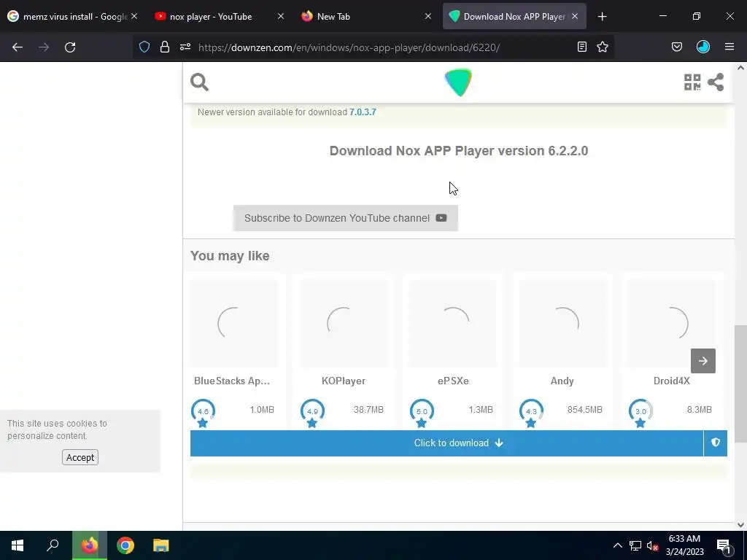Open the ePSXe thumbnail
This screenshot has height=560, width=747.
coord(453,323)
